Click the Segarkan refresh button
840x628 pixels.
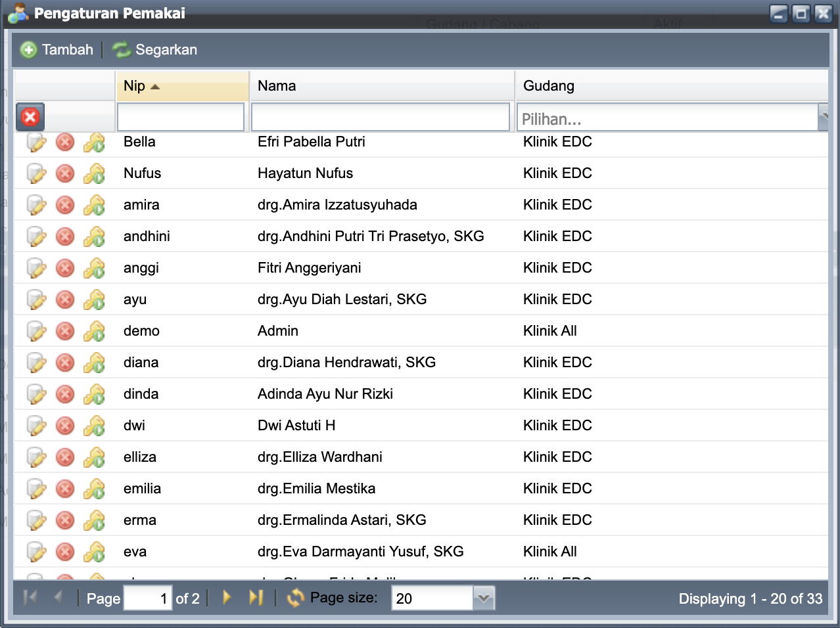coord(155,50)
